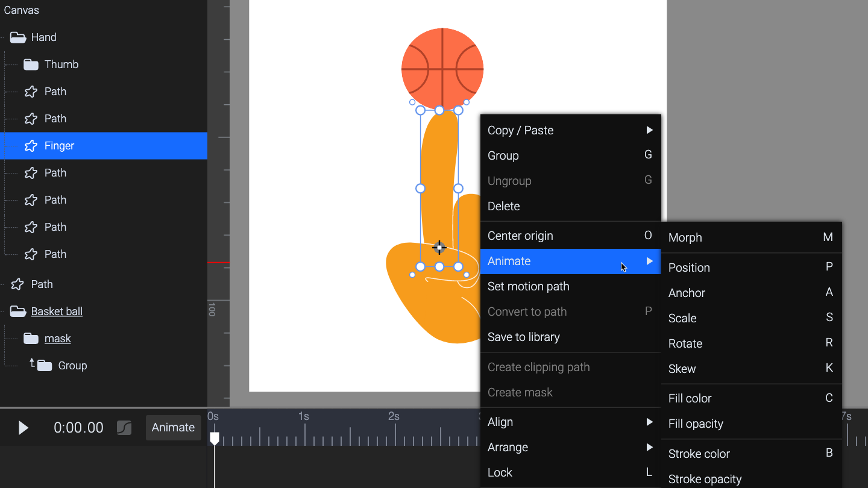The height and width of the screenshot is (488, 868).
Task: Select Center origin in context menu
Action: point(570,236)
